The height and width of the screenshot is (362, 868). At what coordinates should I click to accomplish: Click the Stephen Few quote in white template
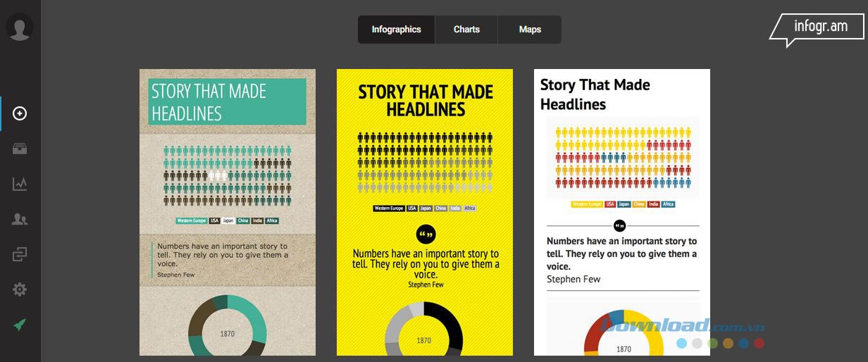pyautogui.click(x=622, y=260)
